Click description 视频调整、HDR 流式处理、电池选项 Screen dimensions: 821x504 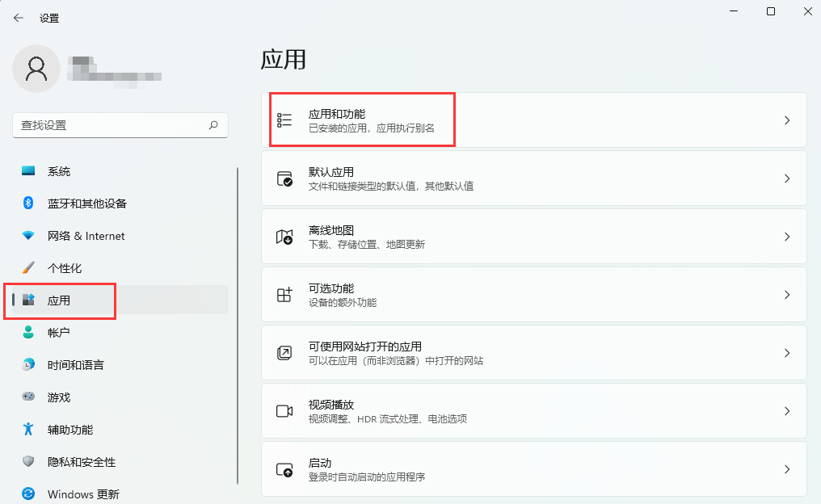click(387, 418)
